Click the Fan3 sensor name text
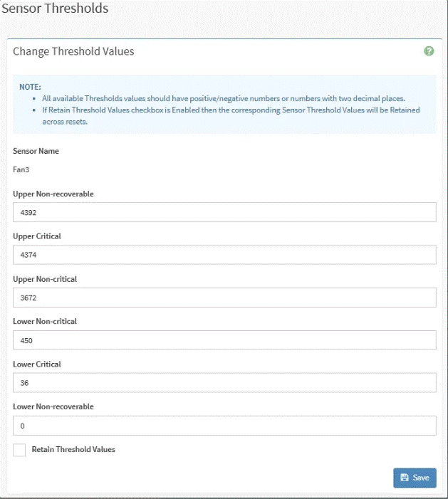Viewport: 448px width, 499px height. (x=21, y=170)
